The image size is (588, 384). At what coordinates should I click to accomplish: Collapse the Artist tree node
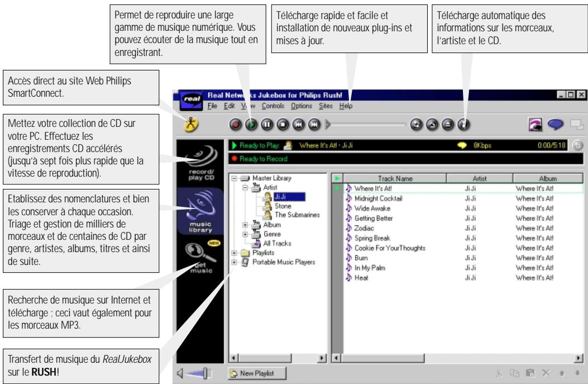(x=245, y=187)
